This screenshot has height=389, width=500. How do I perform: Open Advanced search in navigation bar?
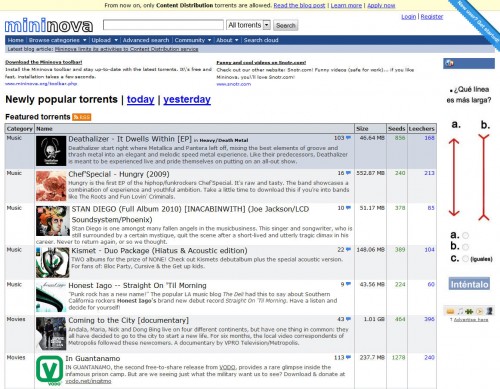(146, 40)
